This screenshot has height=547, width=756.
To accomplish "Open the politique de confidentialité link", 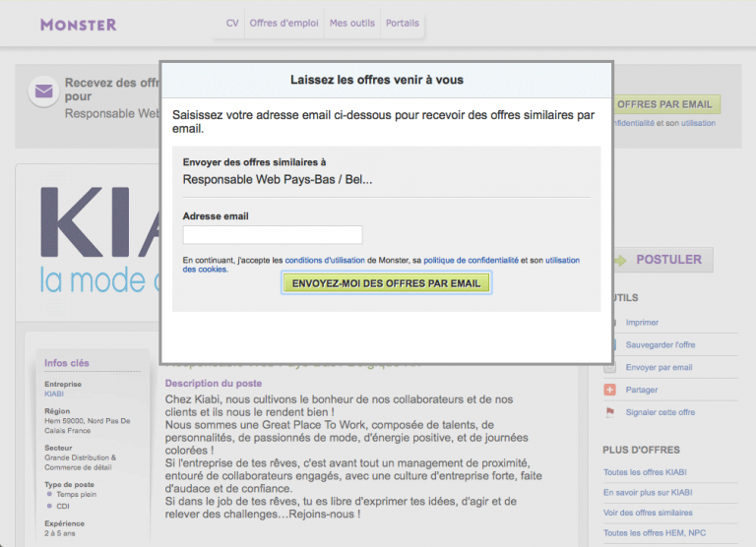I will [x=472, y=261].
